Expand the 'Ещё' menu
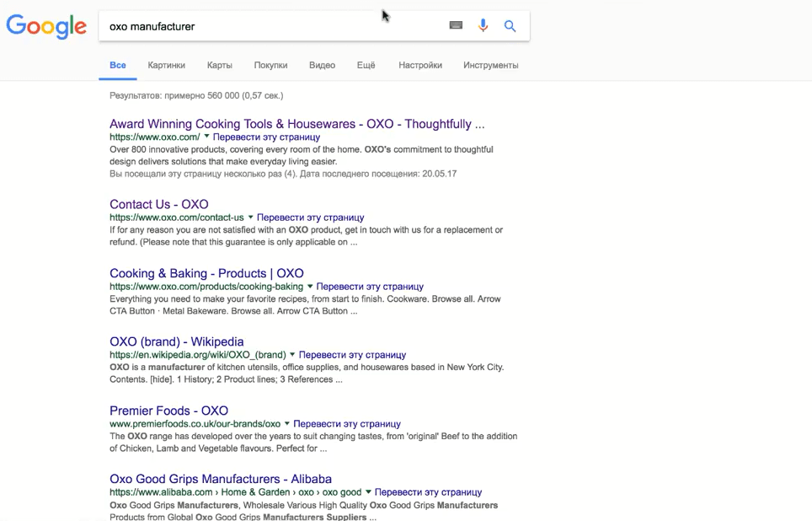The image size is (812, 521). point(366,65)
